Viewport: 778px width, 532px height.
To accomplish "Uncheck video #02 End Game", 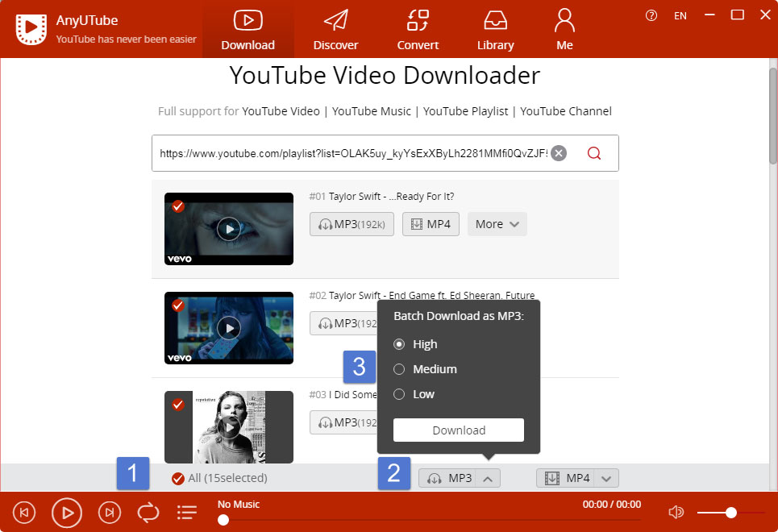I will [x=178, y=305].
